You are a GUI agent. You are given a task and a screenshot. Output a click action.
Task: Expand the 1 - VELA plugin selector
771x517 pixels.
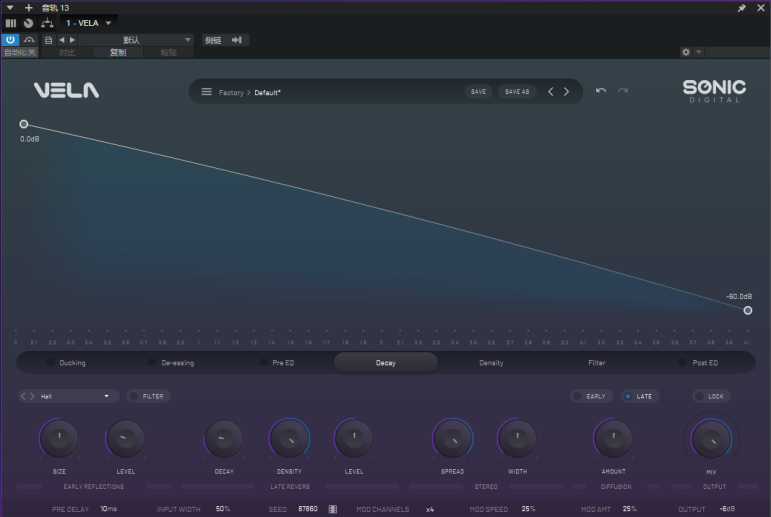[90, 22]
